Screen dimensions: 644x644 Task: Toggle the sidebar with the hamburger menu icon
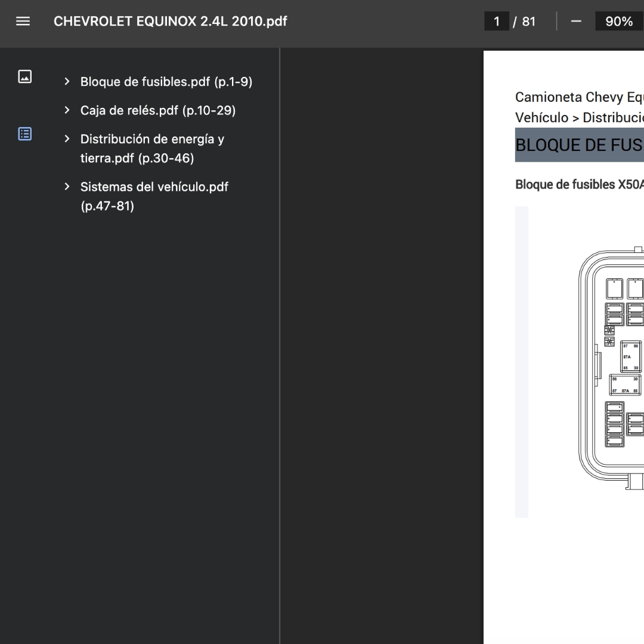click(x=23, y=21)
